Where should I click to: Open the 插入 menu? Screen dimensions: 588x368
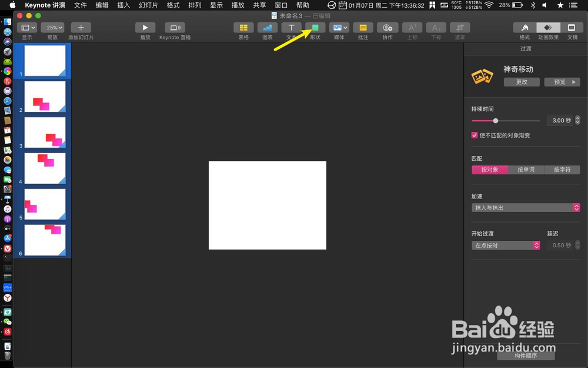(x=123, y=5)
